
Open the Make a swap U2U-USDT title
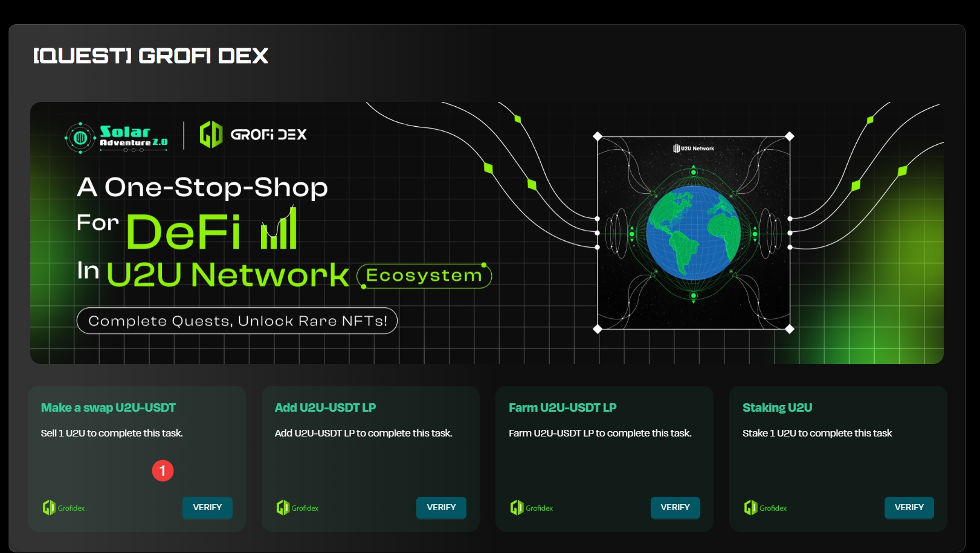(x=108, y=408)
